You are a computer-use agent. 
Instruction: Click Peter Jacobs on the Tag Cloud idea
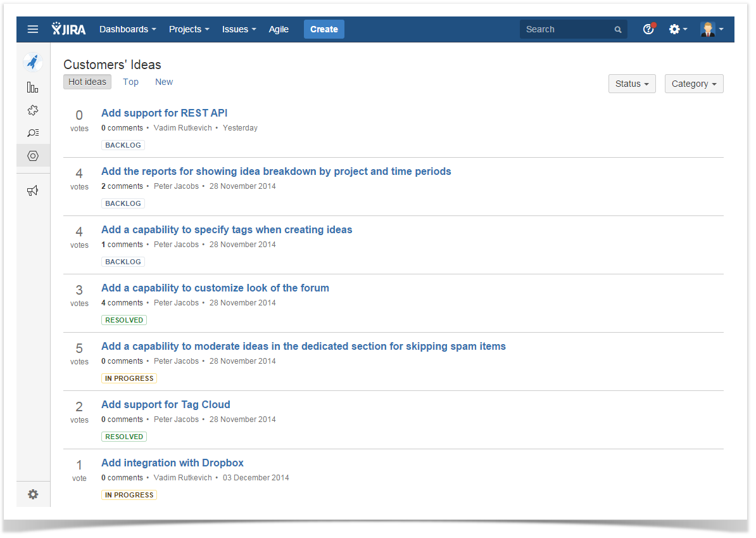[x=176, y=420]
